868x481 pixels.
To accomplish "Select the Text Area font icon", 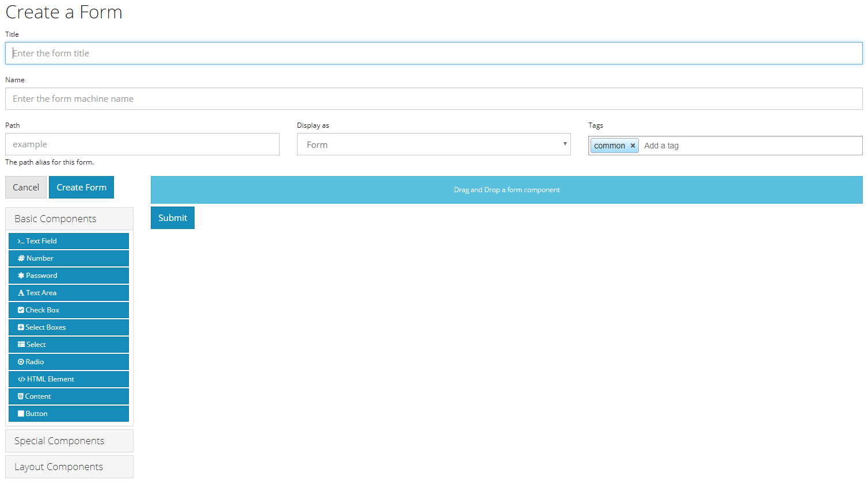I will point(21,293).
